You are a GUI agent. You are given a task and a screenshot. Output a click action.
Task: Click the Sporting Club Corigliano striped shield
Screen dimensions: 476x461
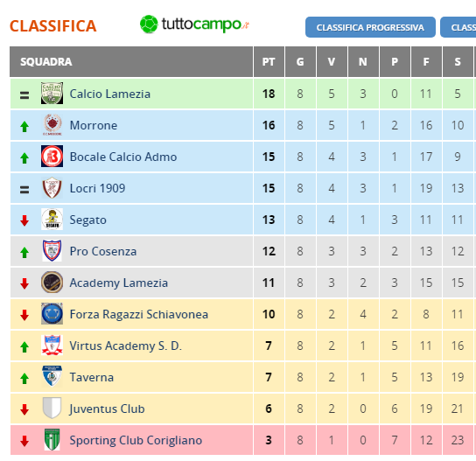pyautogui.click(x=52, y=439)
